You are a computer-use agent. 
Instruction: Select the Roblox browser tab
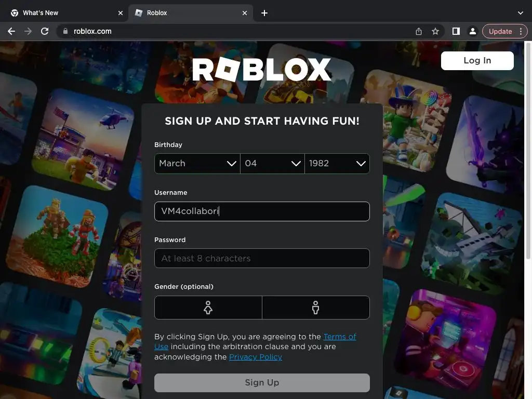[191, 13]
